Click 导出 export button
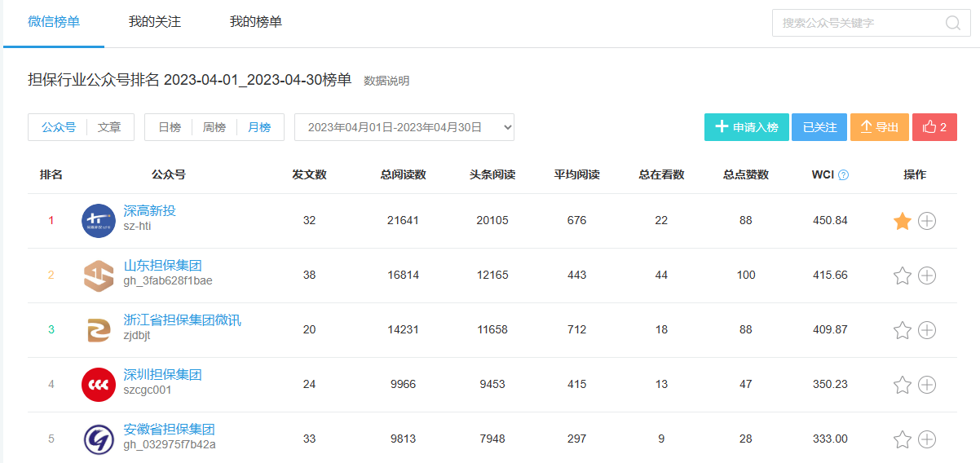 880,127
